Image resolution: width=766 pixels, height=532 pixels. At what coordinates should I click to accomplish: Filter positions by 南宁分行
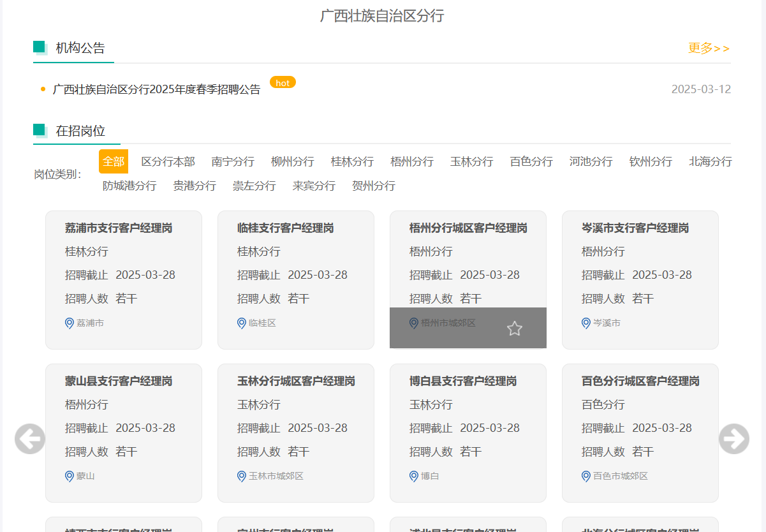click(x=233, y=161)
